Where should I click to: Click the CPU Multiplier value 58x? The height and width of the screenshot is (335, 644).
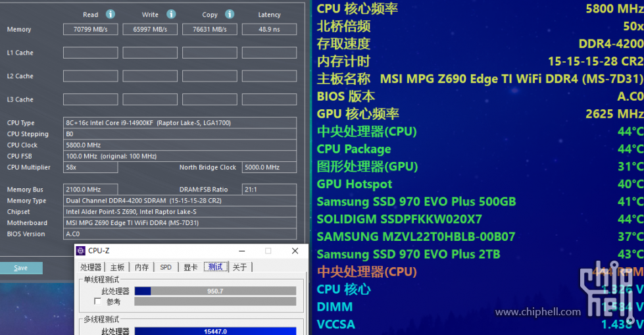[90, 167]
